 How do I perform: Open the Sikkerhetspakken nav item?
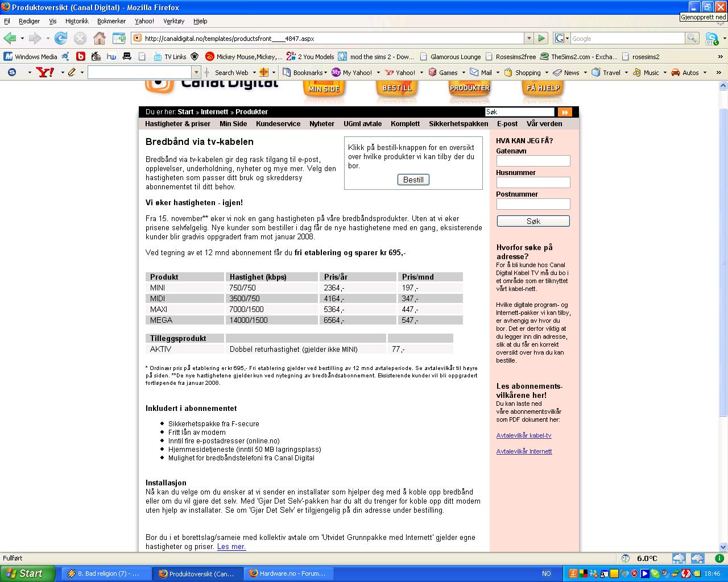[458, 123]
